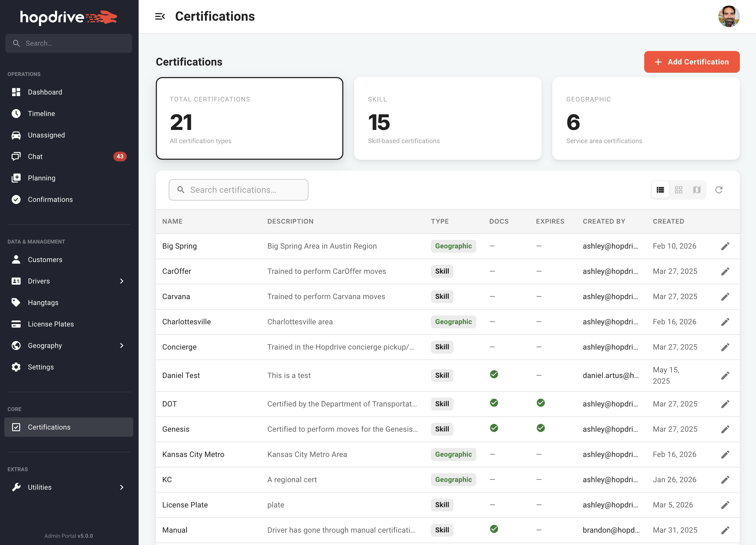Switch to grid view for certifications
Screen dimensions: 756x545
(x=679, y=190)
